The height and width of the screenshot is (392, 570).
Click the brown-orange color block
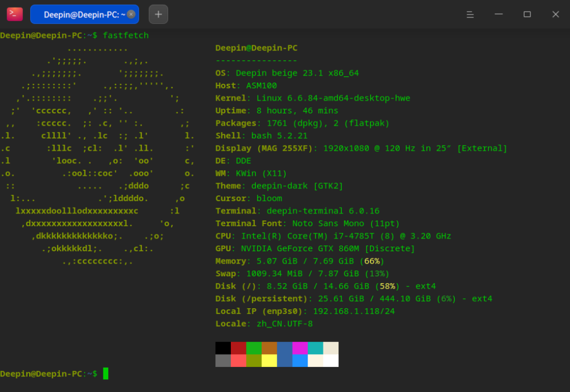(x=269, y=348)
